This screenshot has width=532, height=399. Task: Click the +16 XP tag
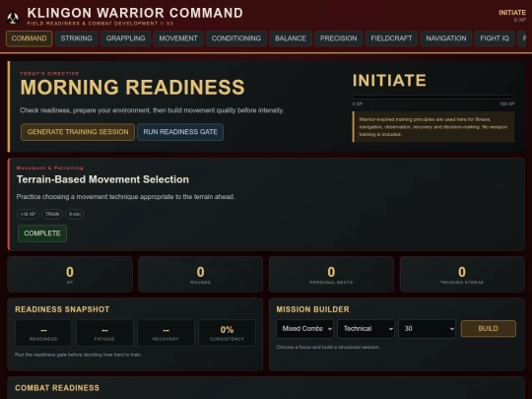point(28,214)
